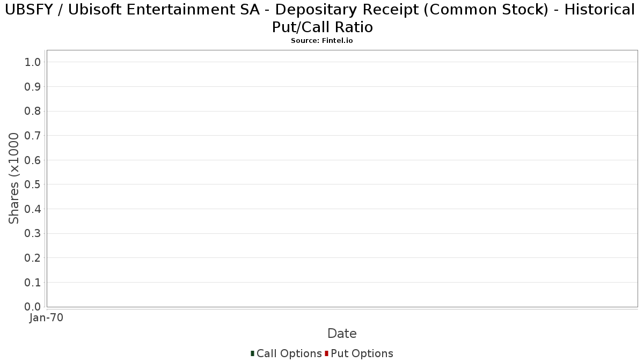The height and width of the screenshot is (362, 644).
Task: Click the 0.7 y-axis tick label
Action: (x=33, y=136)
